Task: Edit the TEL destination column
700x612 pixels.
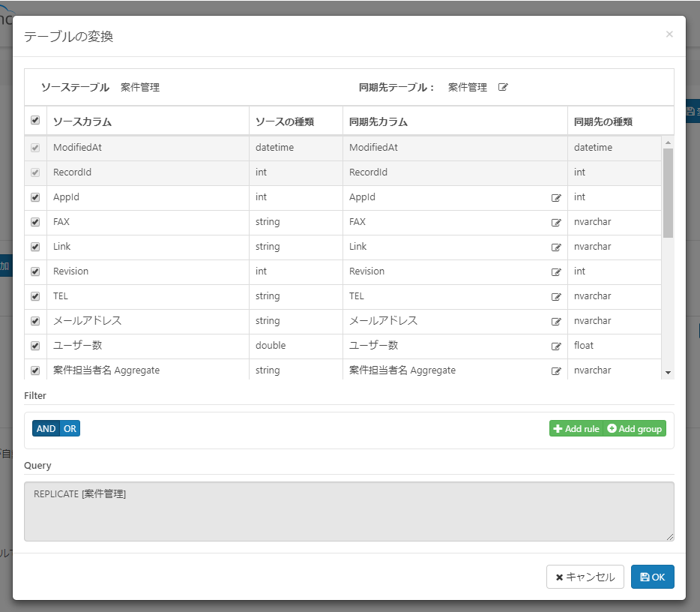Action: pyautogui.click(x=556, y=296)
